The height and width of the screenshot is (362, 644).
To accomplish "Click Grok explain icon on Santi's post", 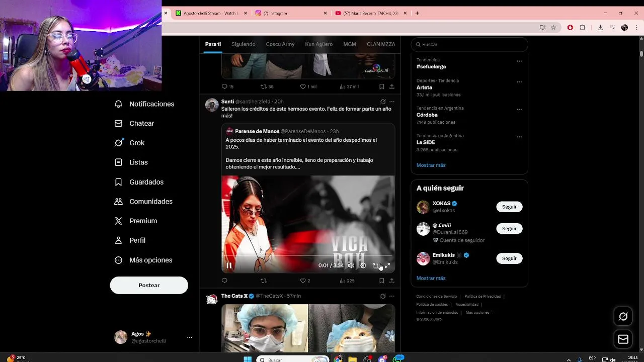I will pos(383,102).
